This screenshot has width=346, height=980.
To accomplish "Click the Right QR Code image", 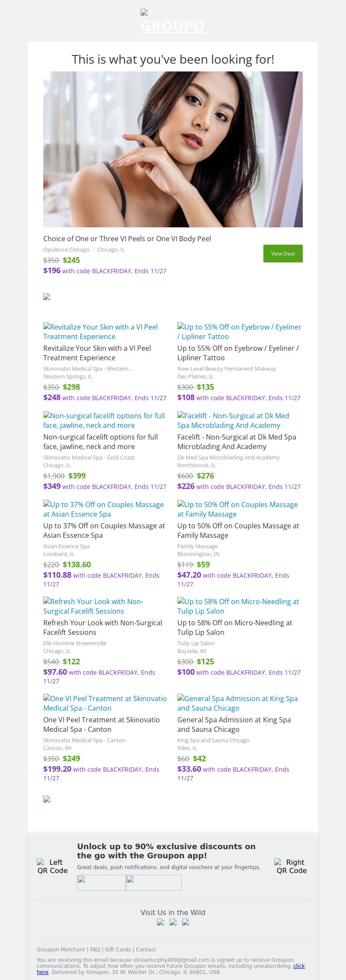I will click(292, 866).
